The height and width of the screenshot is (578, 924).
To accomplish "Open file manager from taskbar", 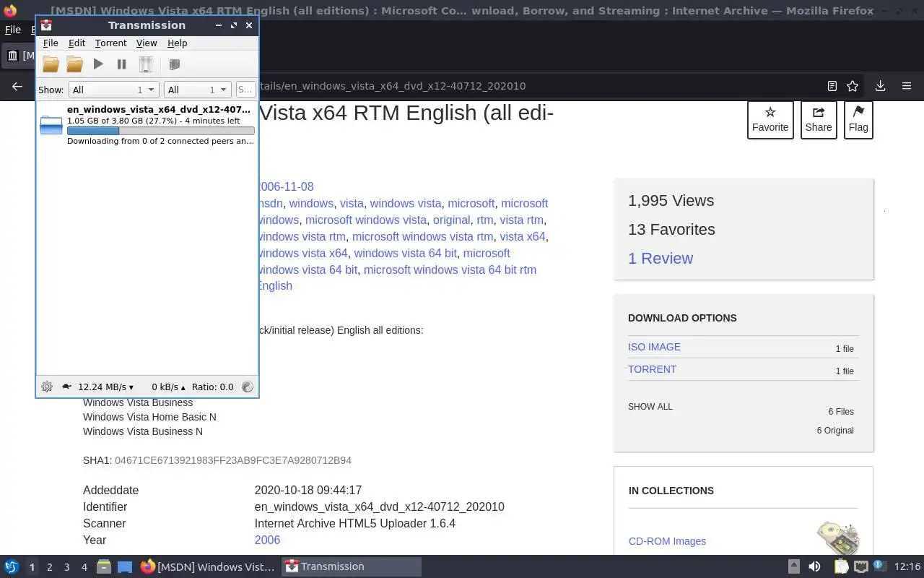I will (x=103, y=567).
